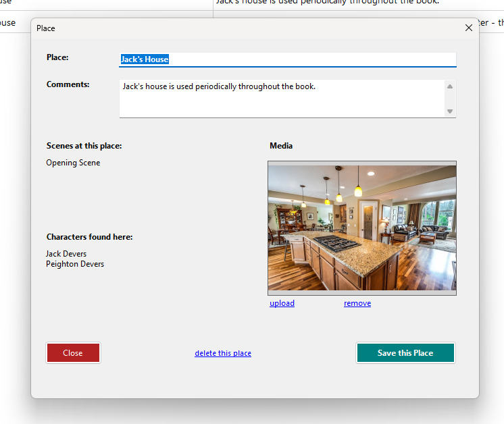The image size is (504, 424).
Task: Select the Opening Scene entry
Action: [73, 163]
